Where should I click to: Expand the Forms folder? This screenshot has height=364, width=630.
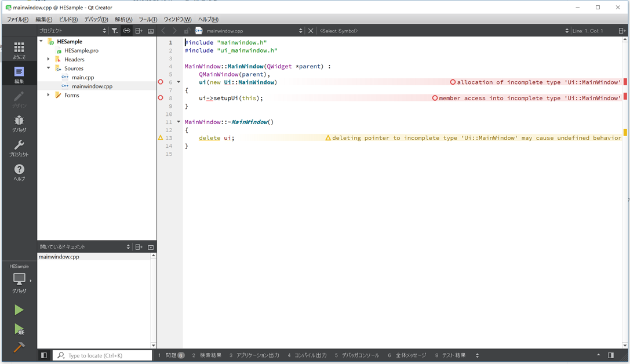click(49, 95)
